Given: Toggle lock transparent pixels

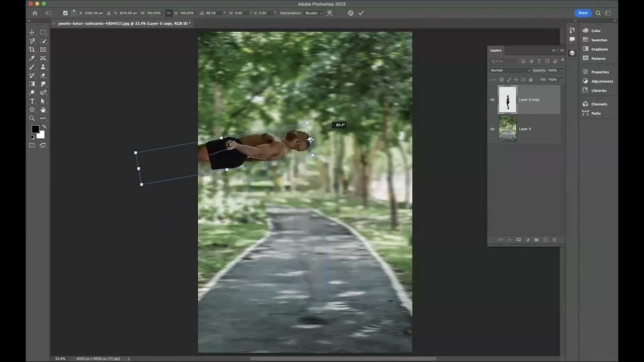Looking at the screenshot, I should 502,79.
